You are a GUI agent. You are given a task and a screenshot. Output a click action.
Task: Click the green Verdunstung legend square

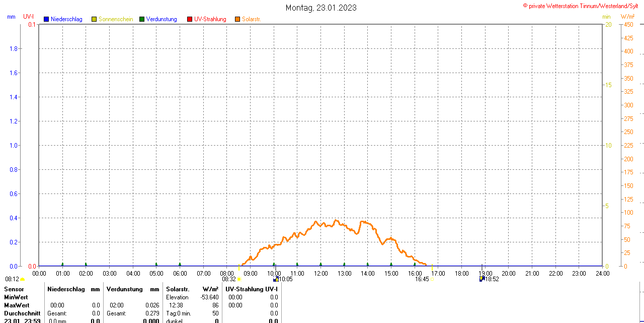point(142,19)
